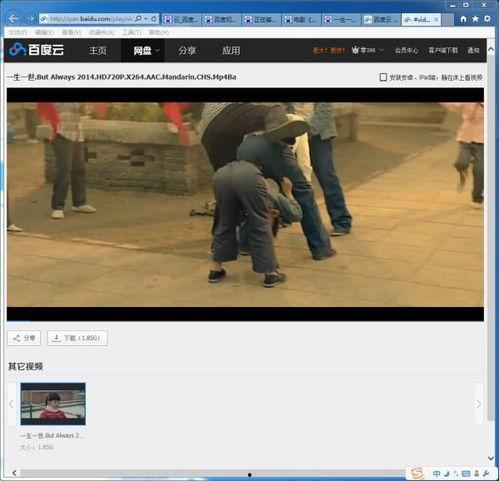This screenshot has height=481, width=499.
Task: Switch to the third browser tab
Action: (262, 20)
